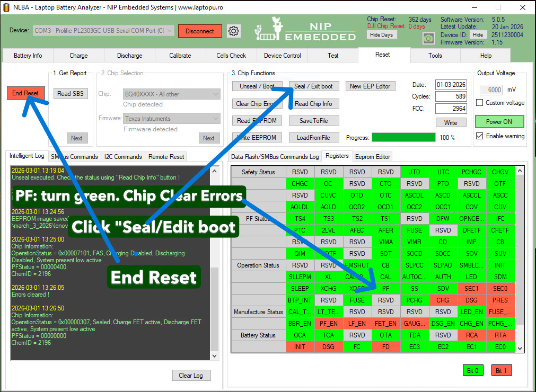Click the NIP Embedded logo
536x392 pixels.
point(305,30)
